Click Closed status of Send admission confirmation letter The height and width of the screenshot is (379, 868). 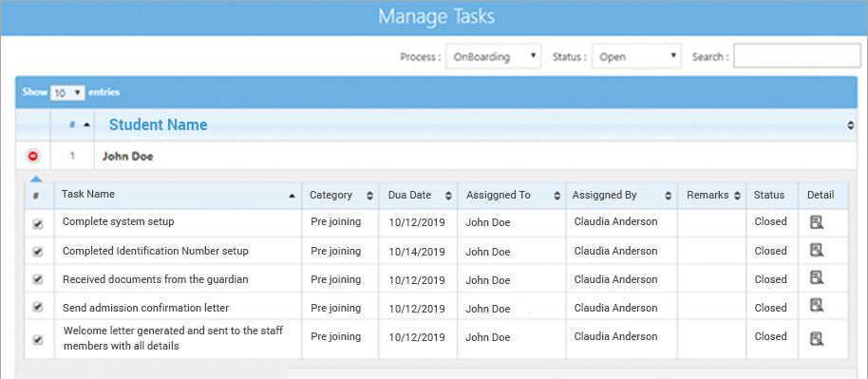point(770,308)
